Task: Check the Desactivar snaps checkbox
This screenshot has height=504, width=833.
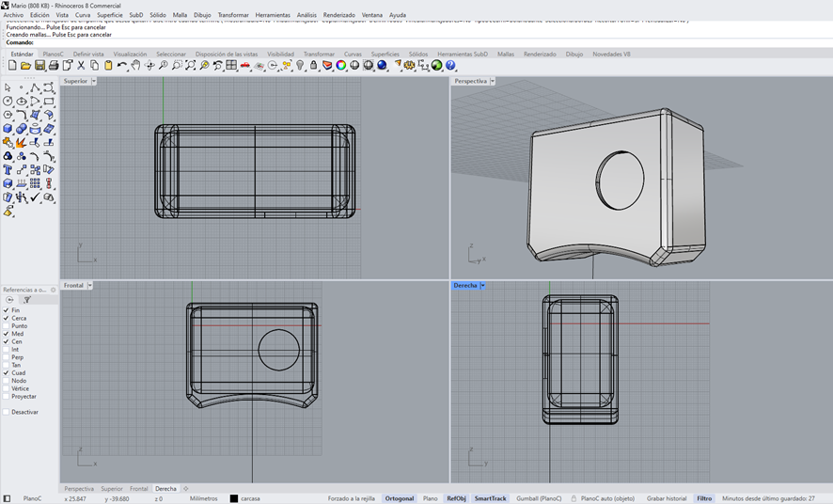Action: click(x=7, y=412)
